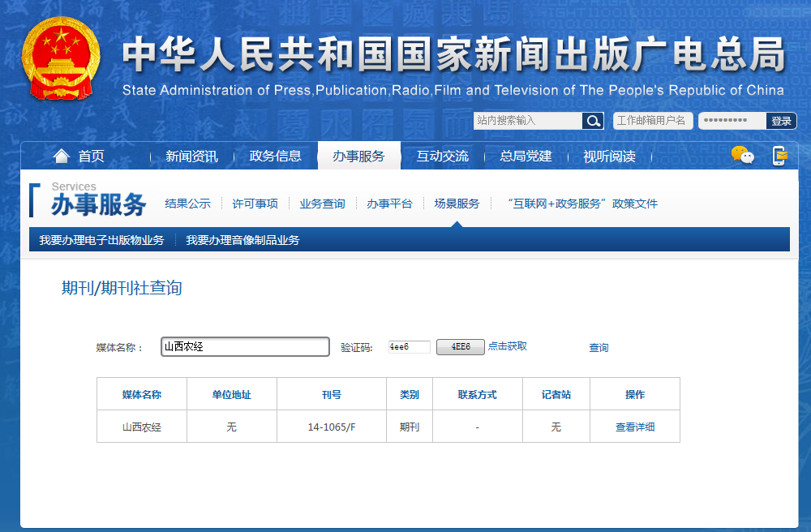Open the WeChat icon in navigation bar
Screen dimensions: 811x532
tap(742, 155)
